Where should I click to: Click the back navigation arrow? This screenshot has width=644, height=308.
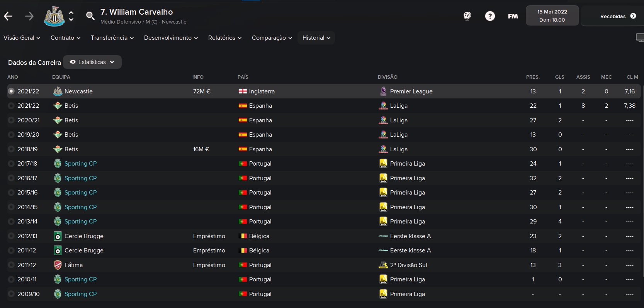pos(8,16)
